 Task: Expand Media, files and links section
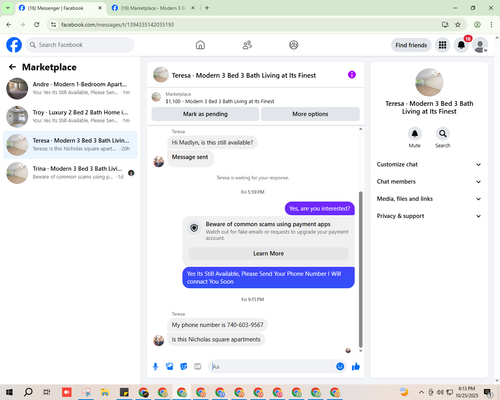(429, 199)
